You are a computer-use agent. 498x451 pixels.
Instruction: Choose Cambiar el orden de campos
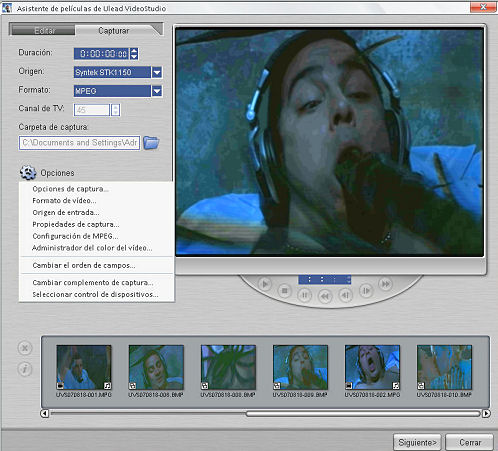[x=84, y=265]
